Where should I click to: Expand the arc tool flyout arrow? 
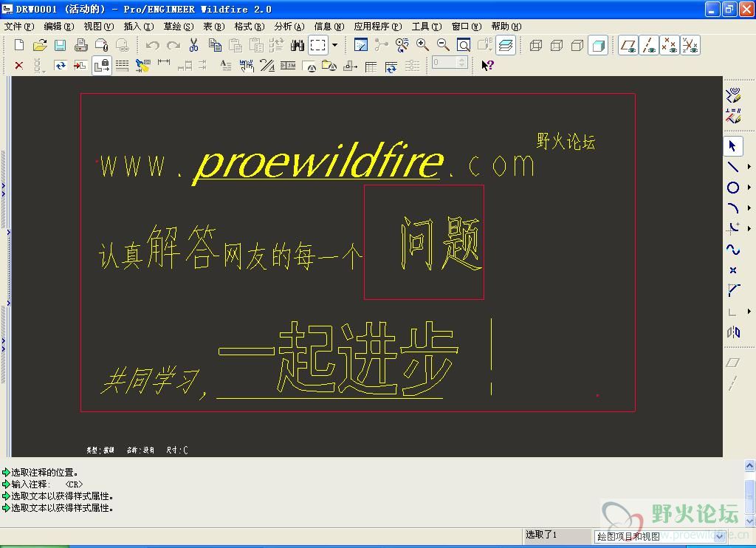pos(749,208)
